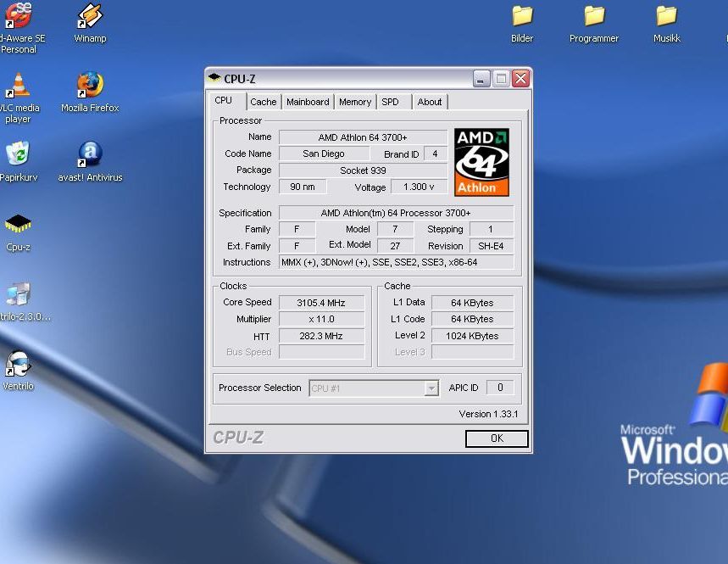728x564 pixels.
Task: Open the About tab
Action: 430,102
